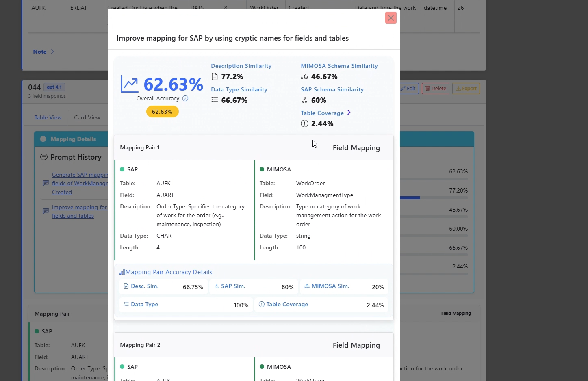The width and height of the screenshot is (588, 381).
Task: Click the Mapping Pair Accuracy Details chart icon
Action: pyautogui.click(x=122, y=272)
